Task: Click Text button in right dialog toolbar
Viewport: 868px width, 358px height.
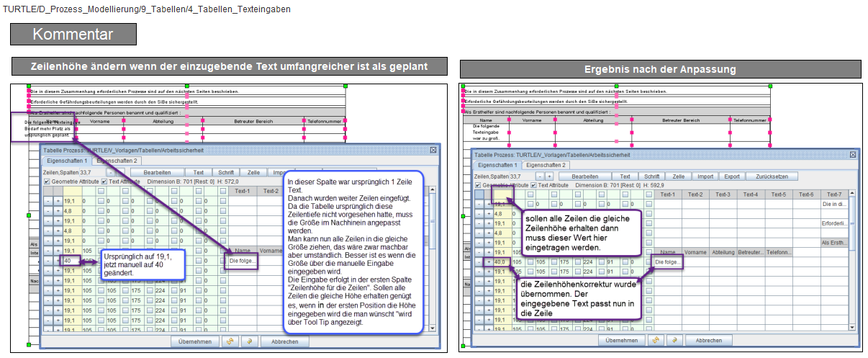Action: point(625,176)
